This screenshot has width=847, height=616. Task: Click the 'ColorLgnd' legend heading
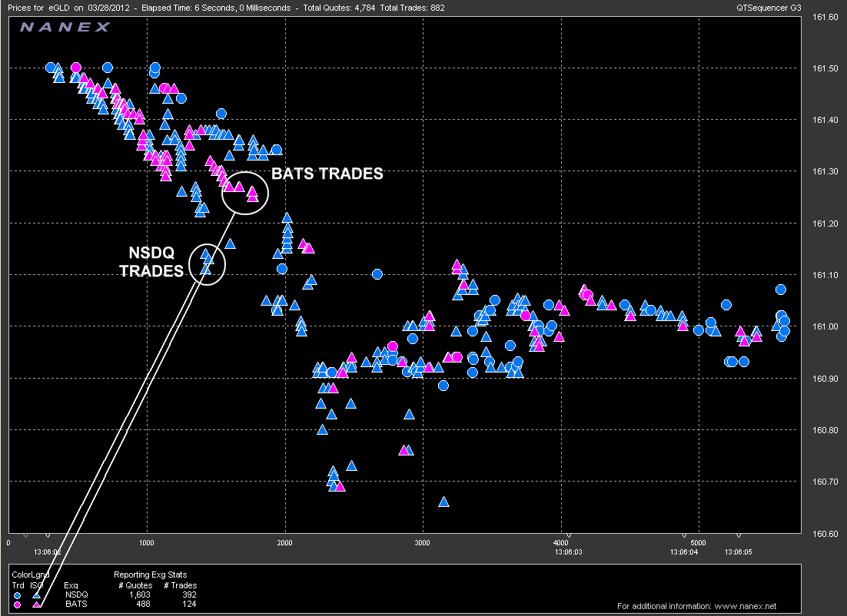(30, 575)
